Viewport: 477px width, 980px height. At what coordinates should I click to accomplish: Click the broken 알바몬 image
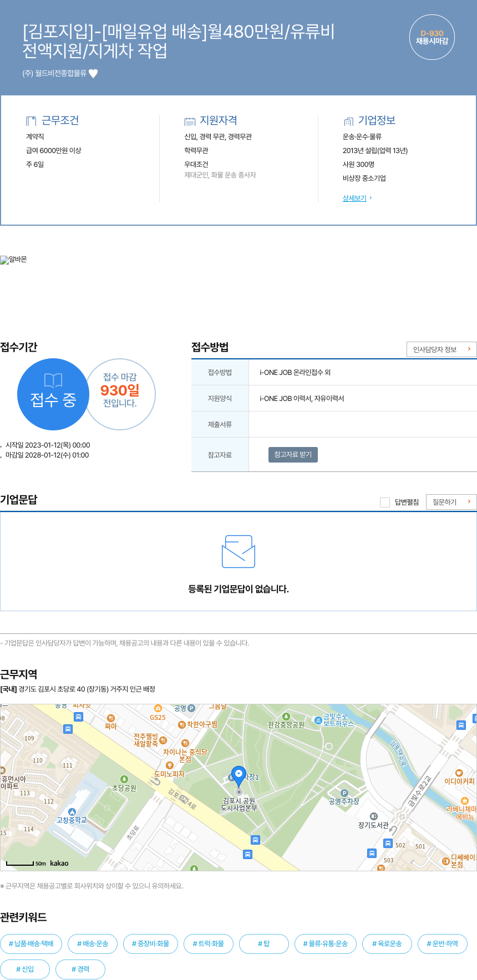pyautogui.click(x=14, y=260)
